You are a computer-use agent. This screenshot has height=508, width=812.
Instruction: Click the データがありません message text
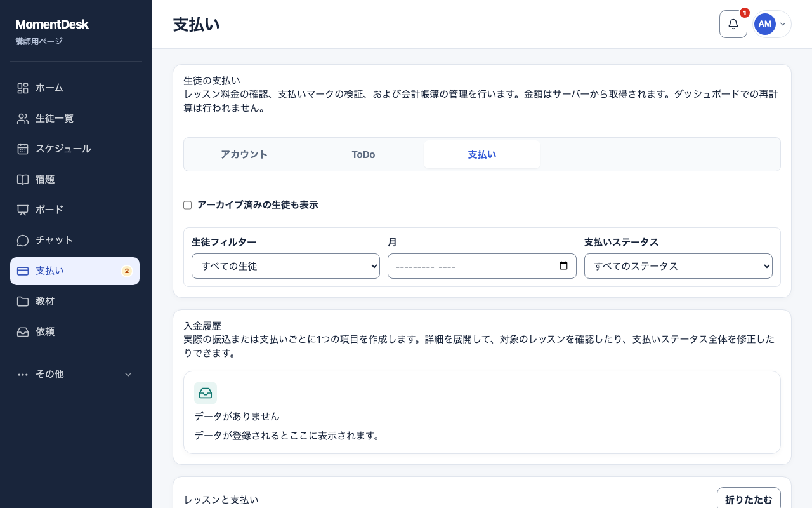coord(237,417)
